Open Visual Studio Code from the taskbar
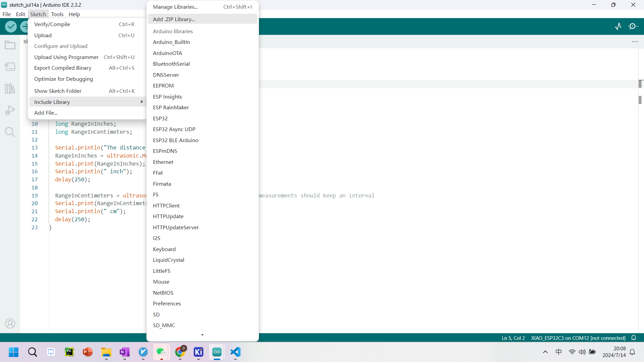 click(235, 352)
